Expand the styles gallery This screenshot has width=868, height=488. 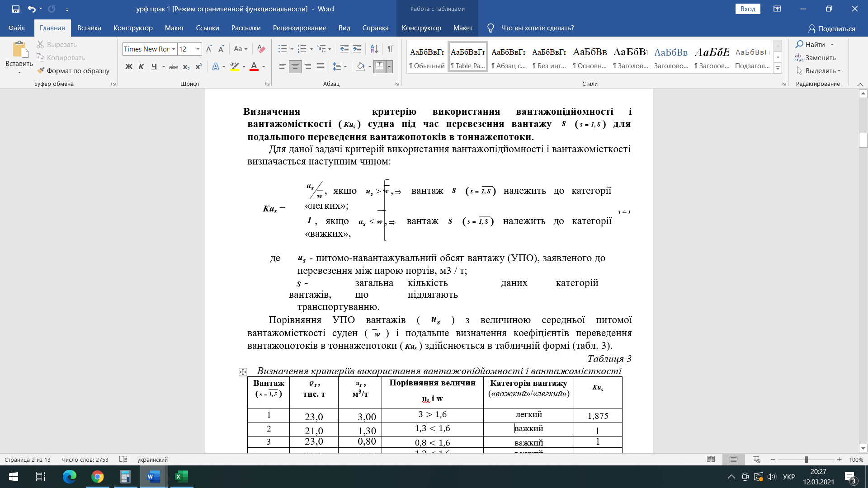click(x=778, y=69)
